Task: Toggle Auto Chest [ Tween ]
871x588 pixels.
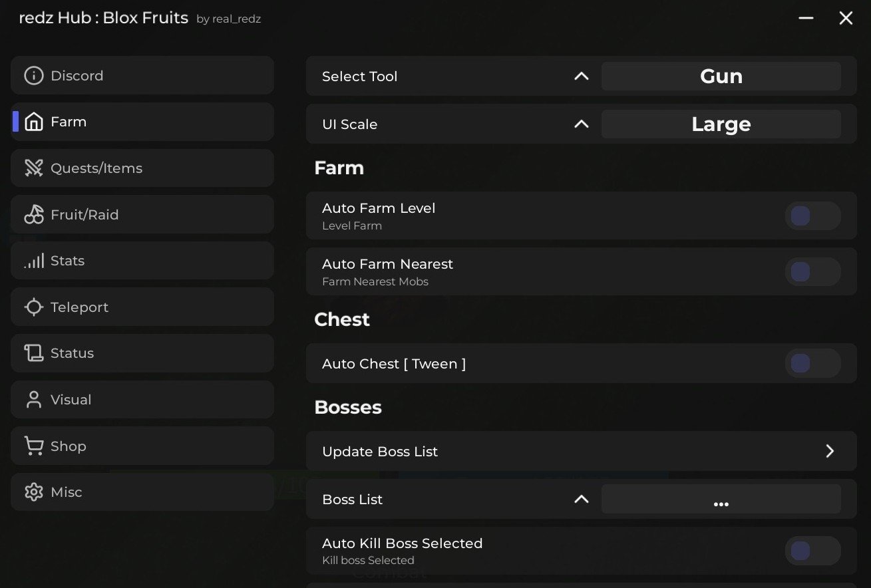Action: pos(813,364)
